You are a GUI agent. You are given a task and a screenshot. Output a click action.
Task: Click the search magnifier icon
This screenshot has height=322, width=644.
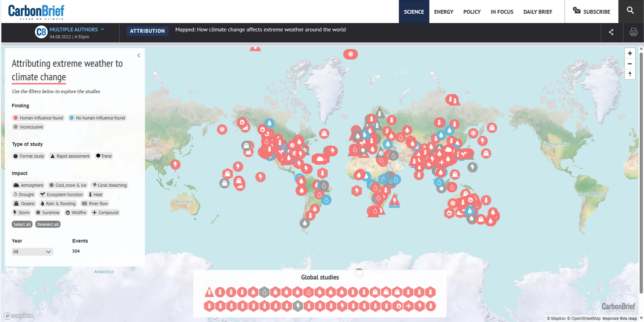coord(630,11)
